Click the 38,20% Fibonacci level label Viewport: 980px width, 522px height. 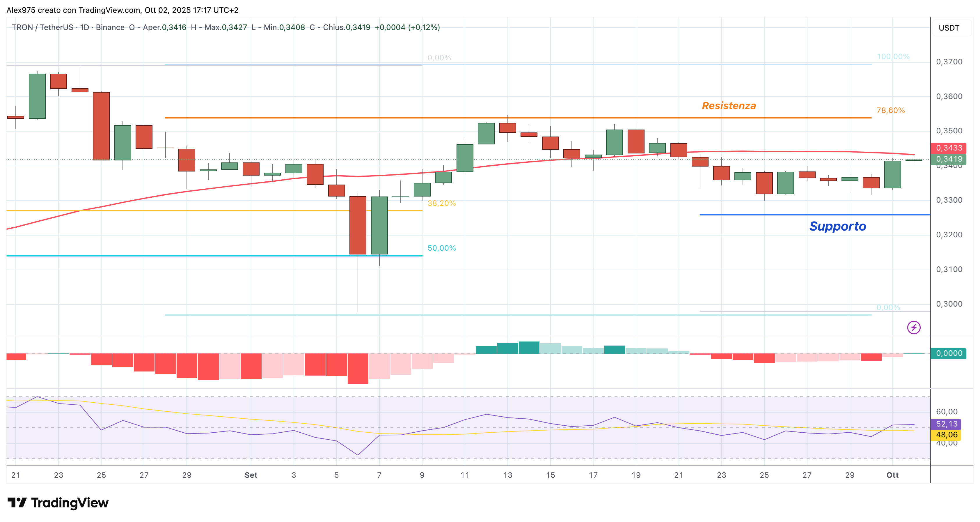click(x=441, y=203)
